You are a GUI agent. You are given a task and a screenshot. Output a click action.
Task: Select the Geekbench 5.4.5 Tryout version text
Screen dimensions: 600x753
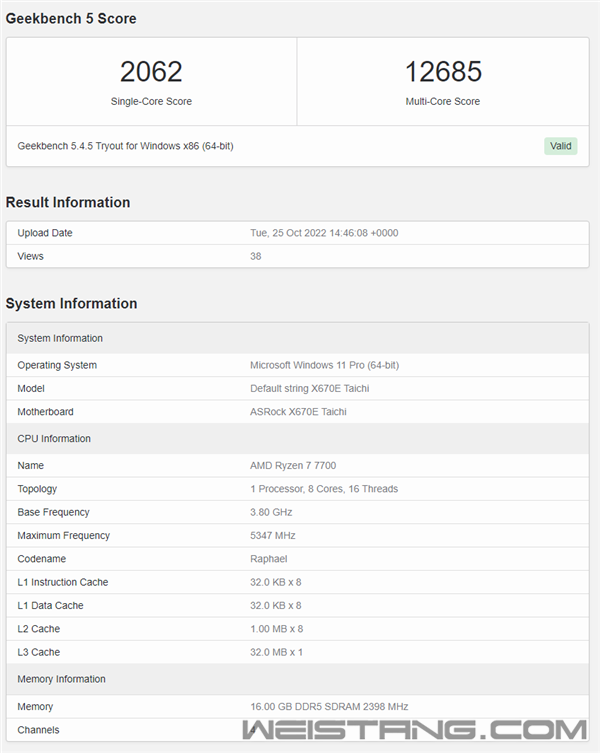coord(125,146)
